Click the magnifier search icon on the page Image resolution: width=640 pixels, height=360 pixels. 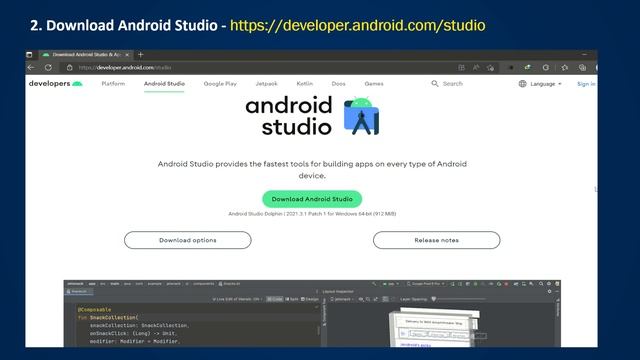tap(435, 83)
